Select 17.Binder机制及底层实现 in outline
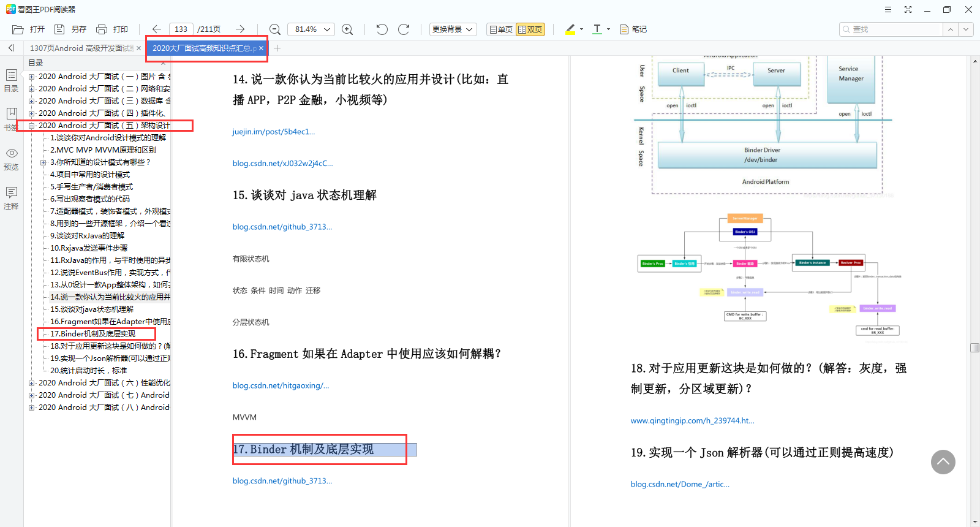This screenshot has height=527, width=980. coord(92,334)
